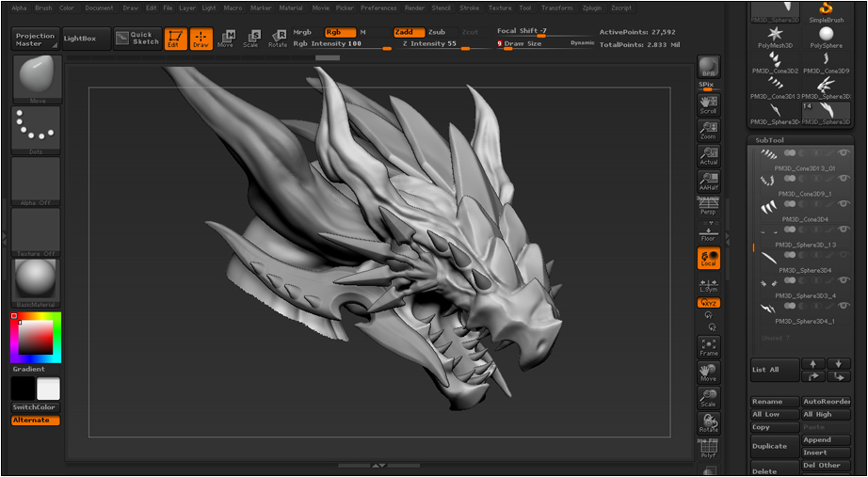Open the Quick Sketch tool
The image size is (868, 477).
(x=137, y=39)
